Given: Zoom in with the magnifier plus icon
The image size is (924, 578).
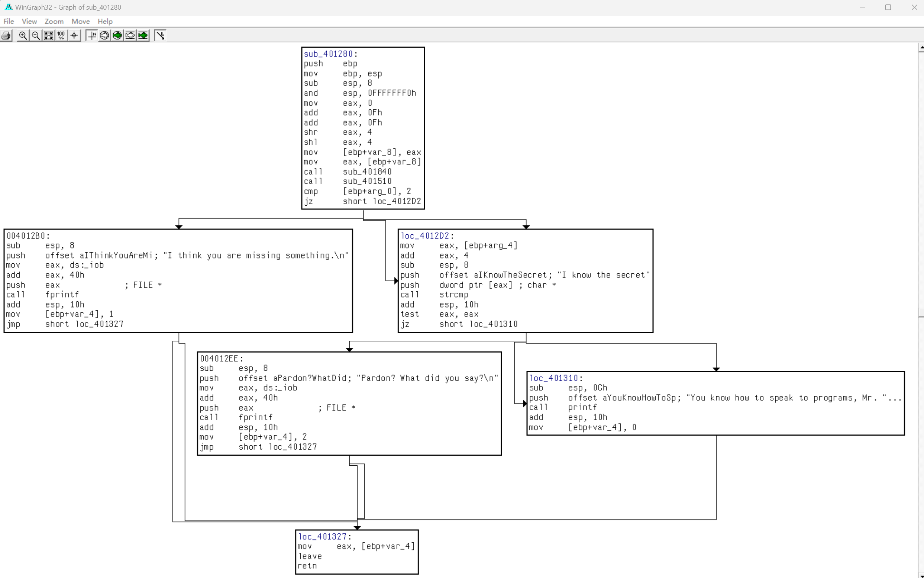Looking at the screenshot, I should [23, 36].
